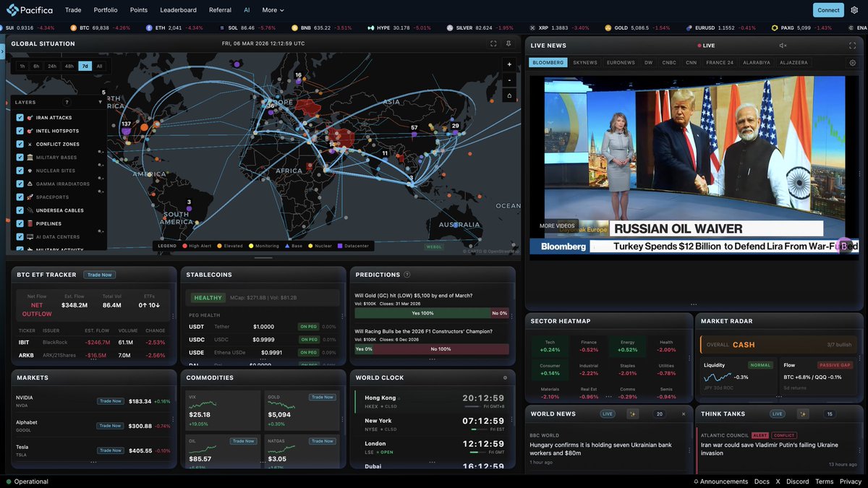Click Gold prediction Yes 100% bar

[422, 313]
